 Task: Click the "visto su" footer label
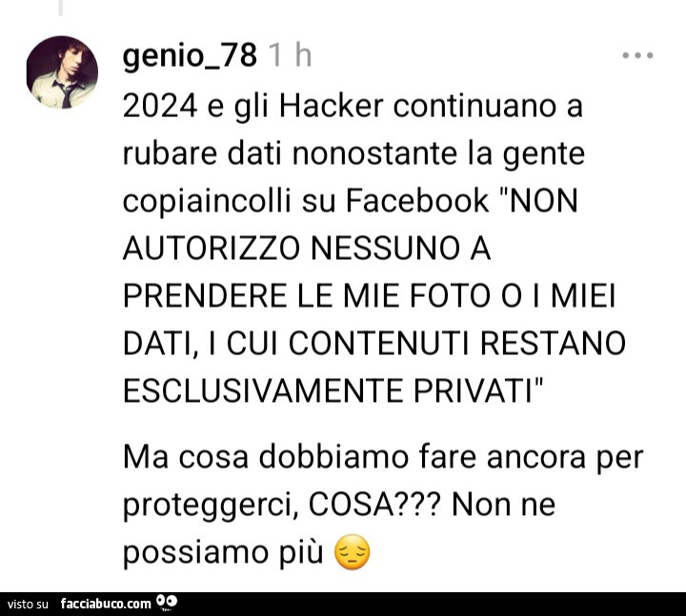pyautogui.click(x=28, y=605)
